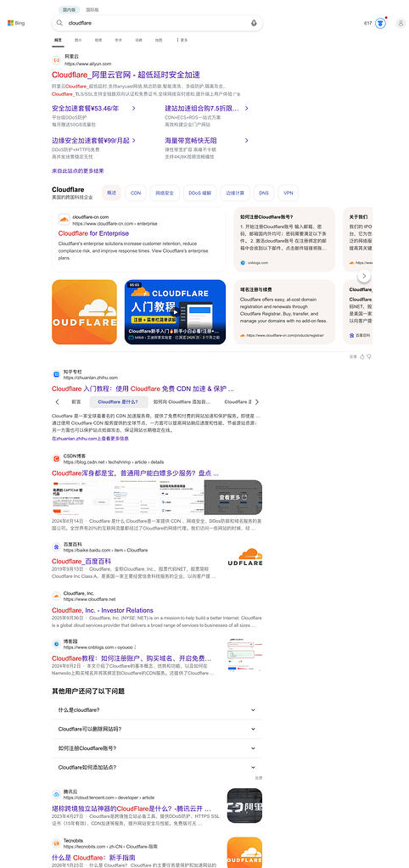Click the cloudflare-cn.com card favicon
Screen dimensions: 409x868
[x=64, y=221]
